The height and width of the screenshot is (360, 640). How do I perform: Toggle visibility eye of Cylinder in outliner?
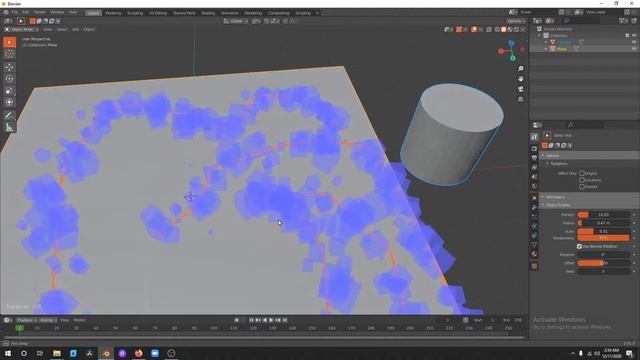click(634, 42)
